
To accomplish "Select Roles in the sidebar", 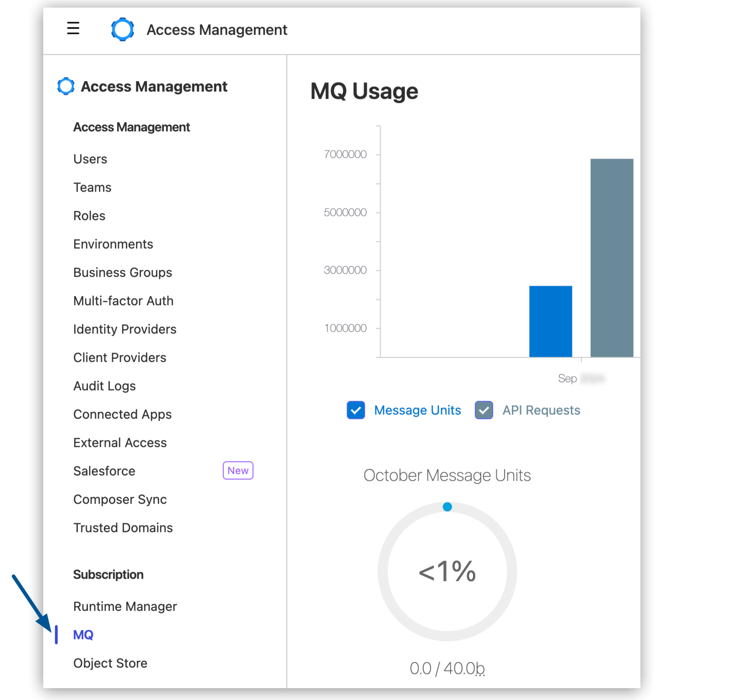I will tap(89, 215).
